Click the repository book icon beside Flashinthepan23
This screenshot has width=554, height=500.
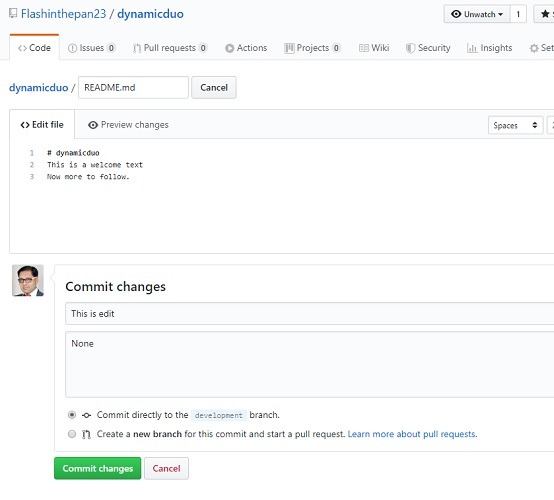tap(13, 14)
